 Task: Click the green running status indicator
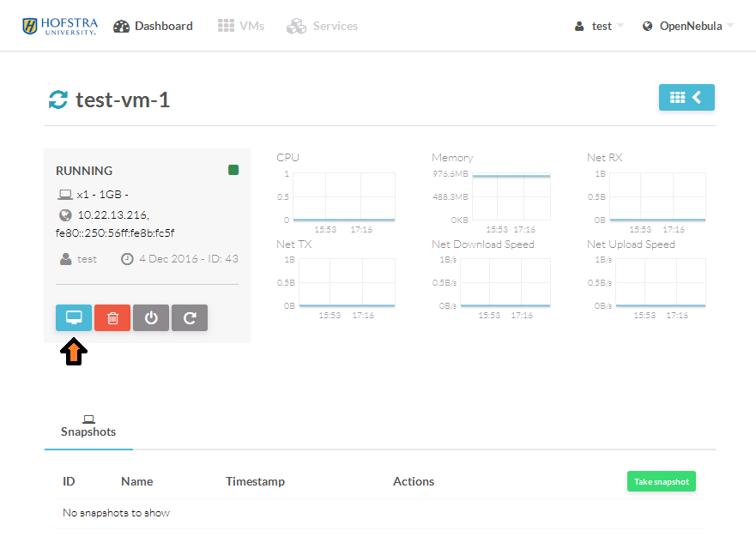[x=233, y=170]
